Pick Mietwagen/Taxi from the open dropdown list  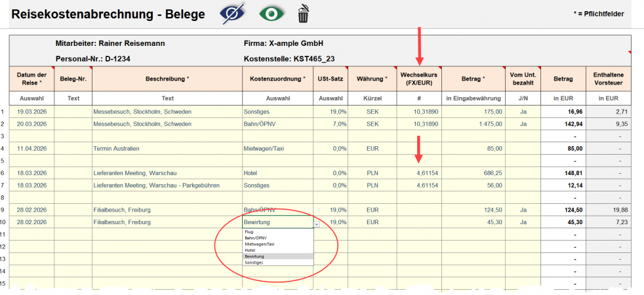pyautogui.click(x=260, y=244)
